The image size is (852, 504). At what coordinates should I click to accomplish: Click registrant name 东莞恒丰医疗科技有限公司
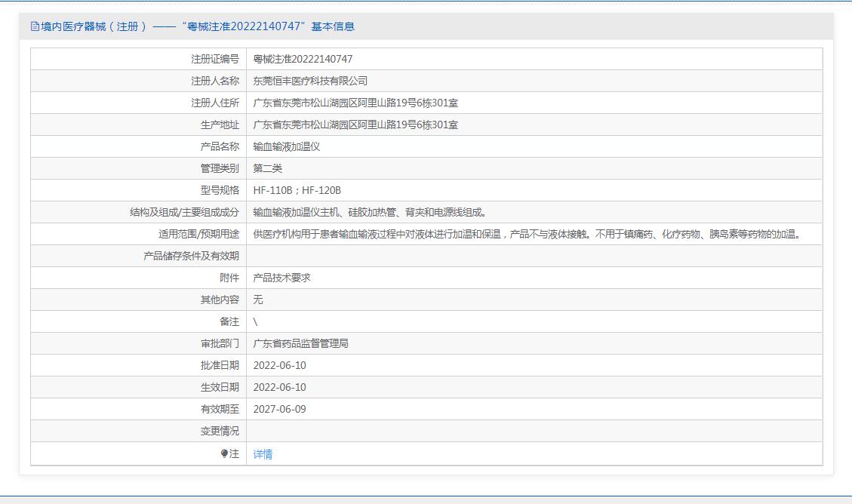(x=310, y=81)
